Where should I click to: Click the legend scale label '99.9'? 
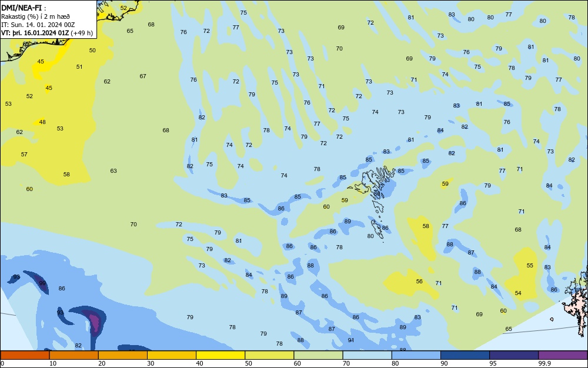pyautogui.click(x=544, y=363)
